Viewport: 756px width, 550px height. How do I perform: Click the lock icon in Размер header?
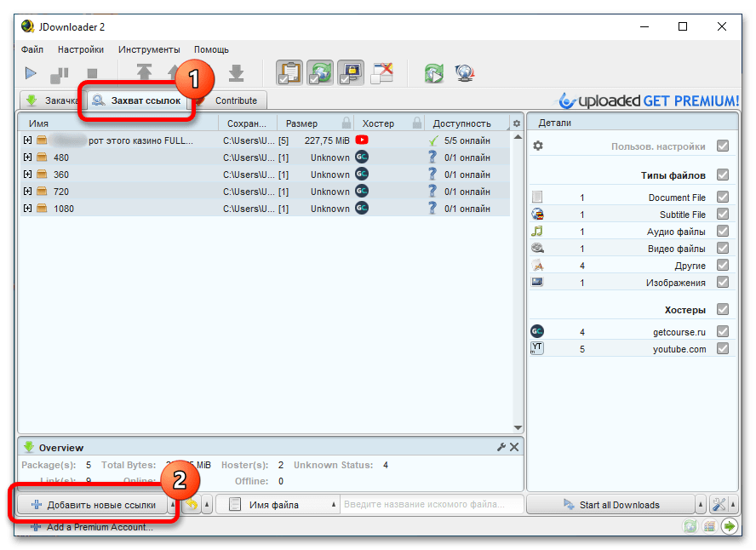pyautogui.click(x=346, y=123)
